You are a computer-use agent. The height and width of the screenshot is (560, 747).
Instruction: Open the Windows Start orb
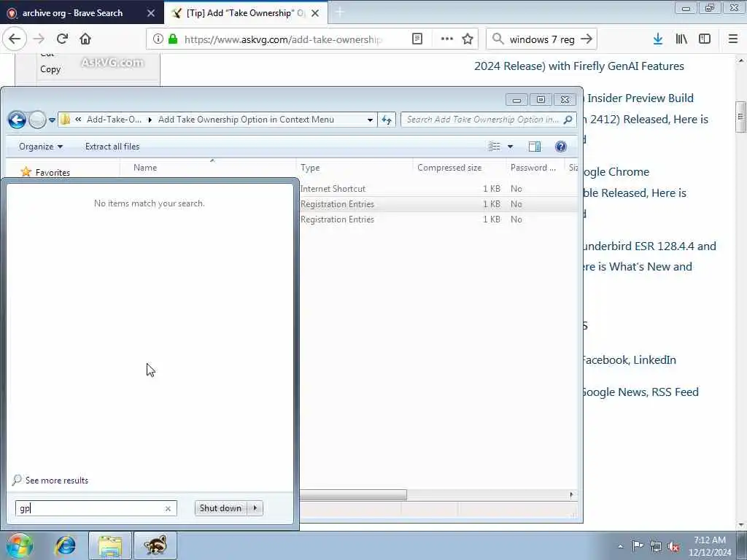click(20, 545)
